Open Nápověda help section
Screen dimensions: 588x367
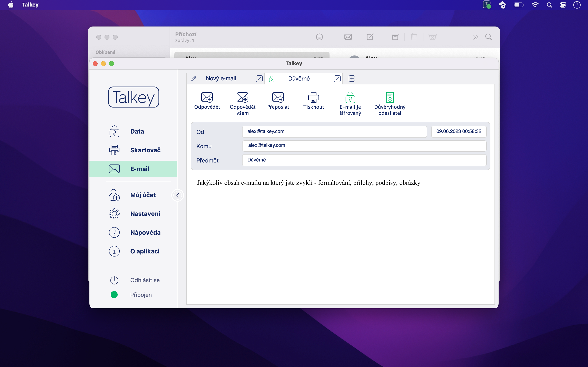click(x=145, y=232)
